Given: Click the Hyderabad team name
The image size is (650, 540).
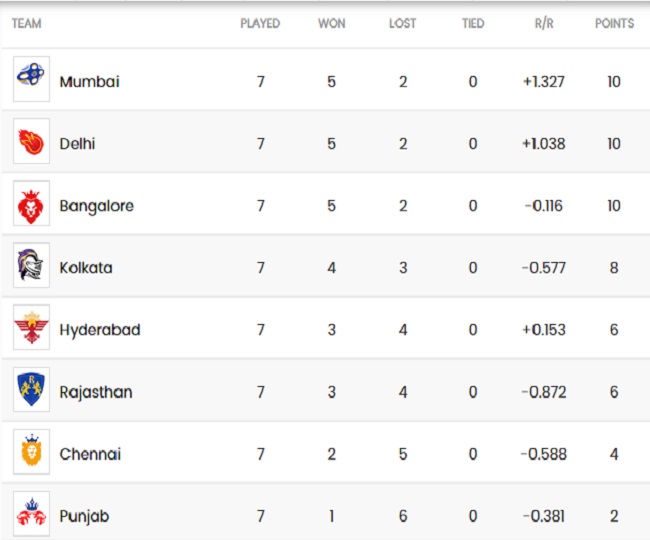Looking at the screenshot, I should [100, 330].
